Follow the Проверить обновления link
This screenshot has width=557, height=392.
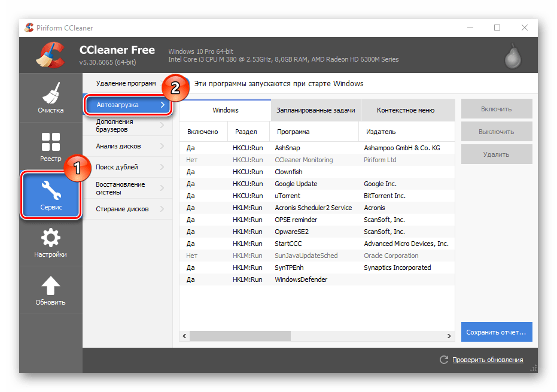[x=488, y=360]
